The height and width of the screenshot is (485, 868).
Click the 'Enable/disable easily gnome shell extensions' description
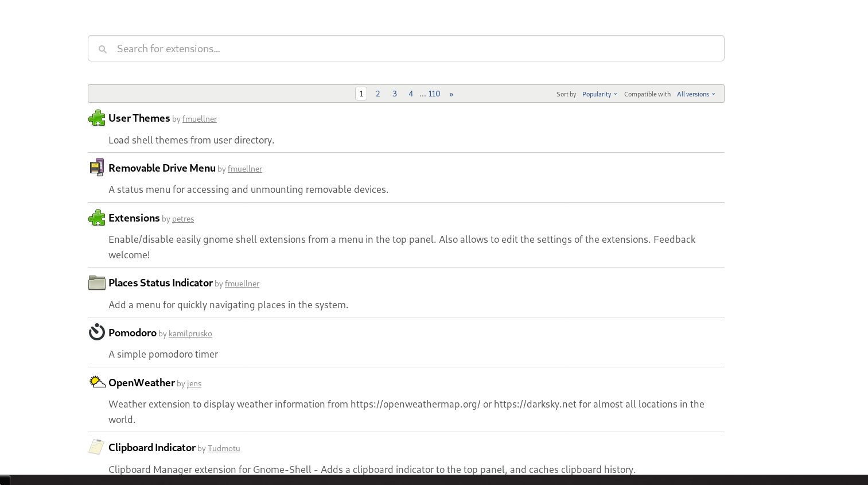coord(402,247)
